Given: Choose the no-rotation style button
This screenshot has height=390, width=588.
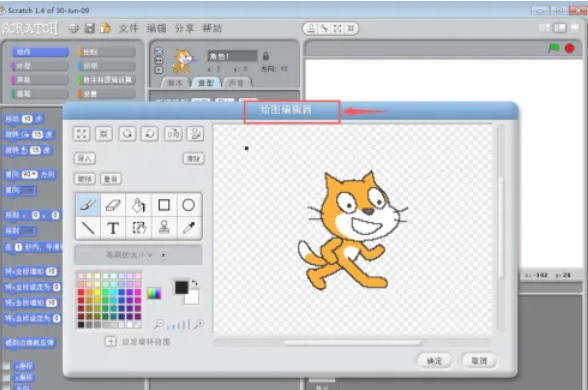Looking at the screenshot, I should point(159,70).
